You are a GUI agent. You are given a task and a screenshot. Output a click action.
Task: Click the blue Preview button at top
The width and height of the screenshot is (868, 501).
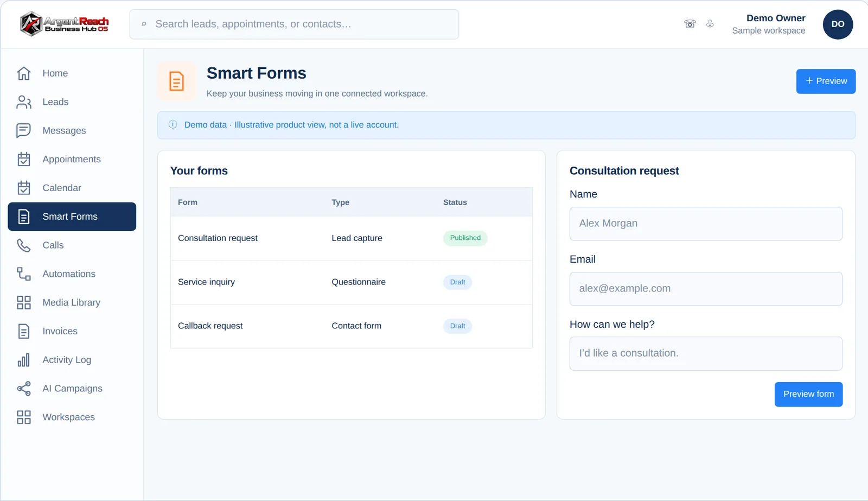(826, 81)
